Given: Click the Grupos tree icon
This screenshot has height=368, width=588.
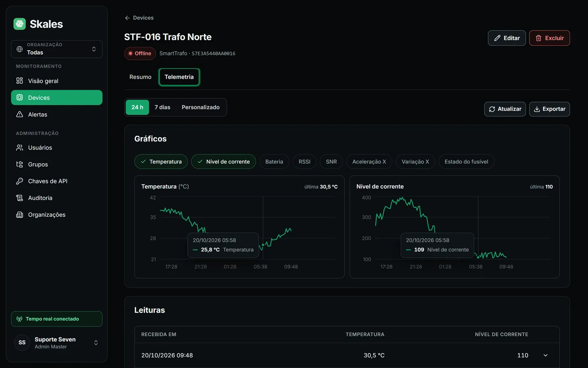Looking at the screenshot, I should pyautogui.click(x=20, y=164).
